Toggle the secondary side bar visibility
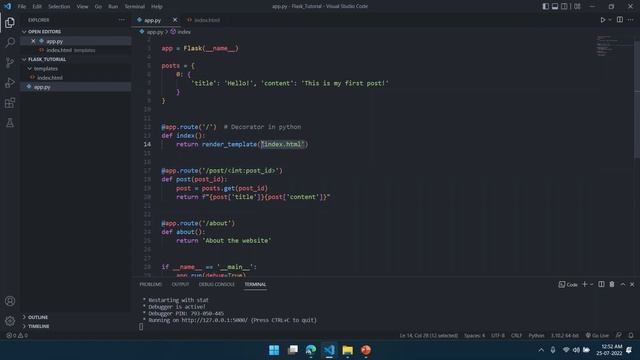This screenshot has height=360, width=640. pyautogui.click(x=564, y=6)
